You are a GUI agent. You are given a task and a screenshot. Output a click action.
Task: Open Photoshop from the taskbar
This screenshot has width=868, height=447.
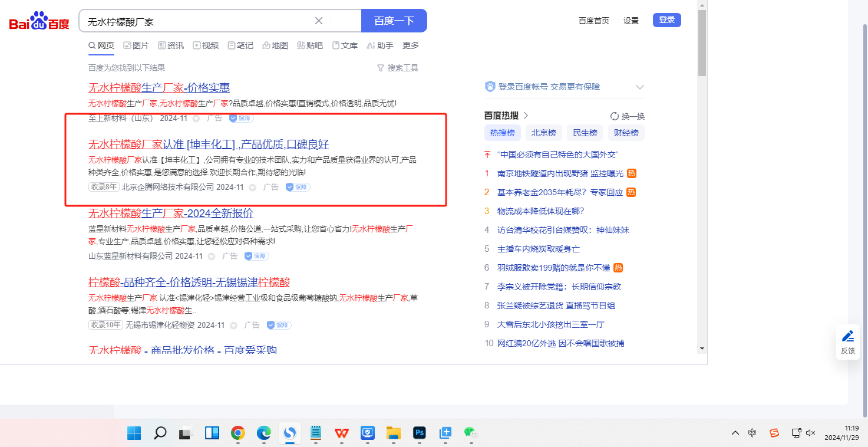pyautogui.click(x=420, y=433)
